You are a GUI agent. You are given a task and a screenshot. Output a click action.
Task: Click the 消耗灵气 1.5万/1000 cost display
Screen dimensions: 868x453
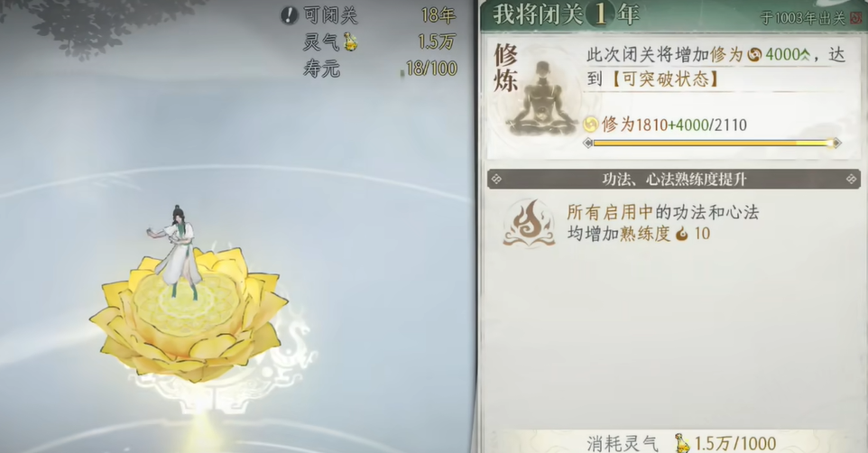pyautogui.click(x=681, y=443)
